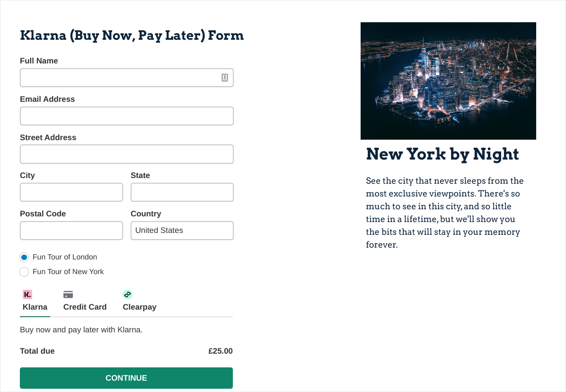Click the Klarna pink logo icon
Screen dimensions: 566x392
[x=27, y=294]
